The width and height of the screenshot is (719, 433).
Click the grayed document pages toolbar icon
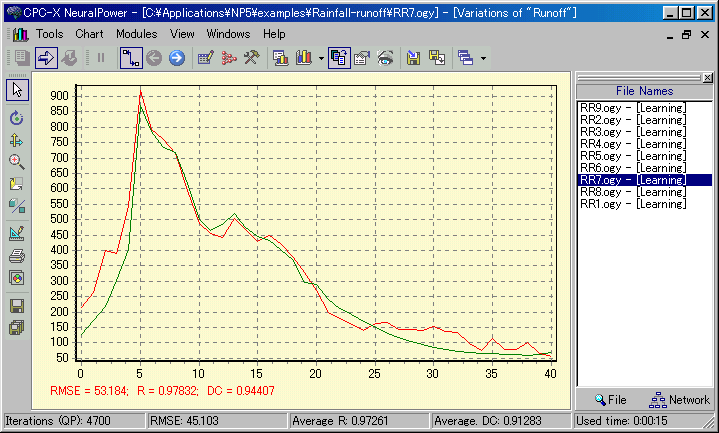pos(20,58)
